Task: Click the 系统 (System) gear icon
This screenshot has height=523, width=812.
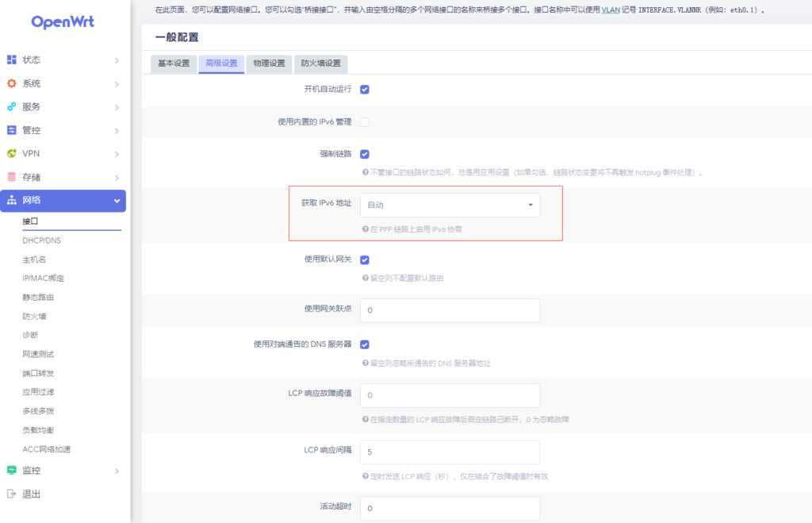Action: (11, 83)
